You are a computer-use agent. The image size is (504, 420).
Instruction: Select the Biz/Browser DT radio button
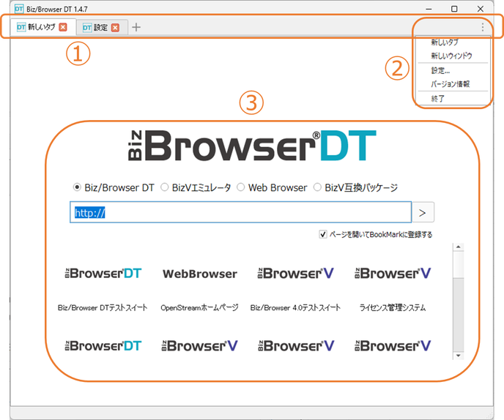77,187
